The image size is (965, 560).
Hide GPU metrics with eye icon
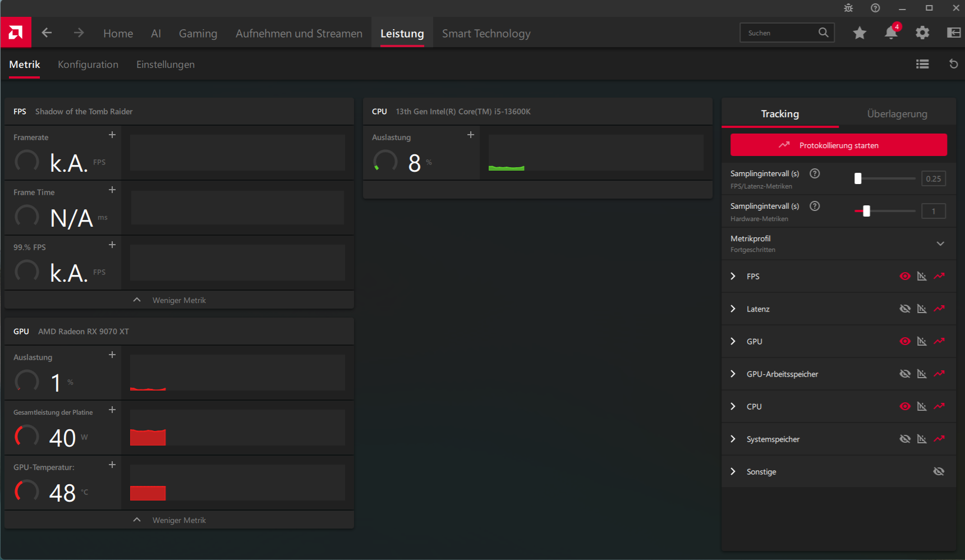905,341
